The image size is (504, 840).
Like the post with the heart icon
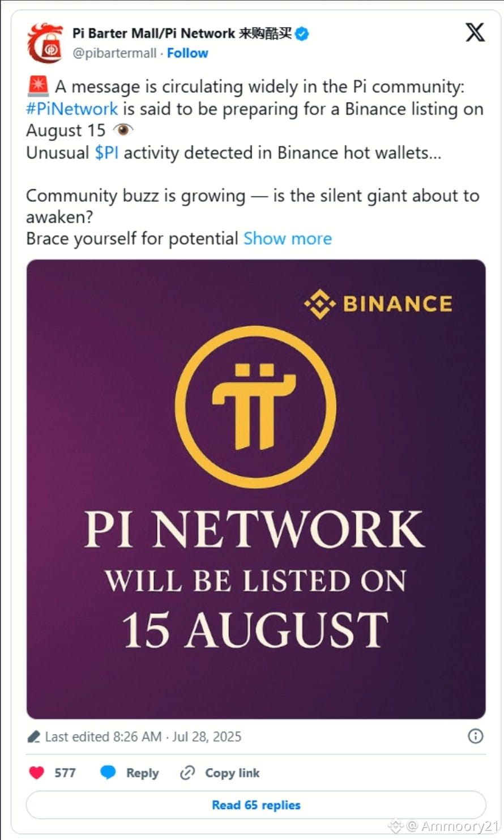[x=37, y=773]
